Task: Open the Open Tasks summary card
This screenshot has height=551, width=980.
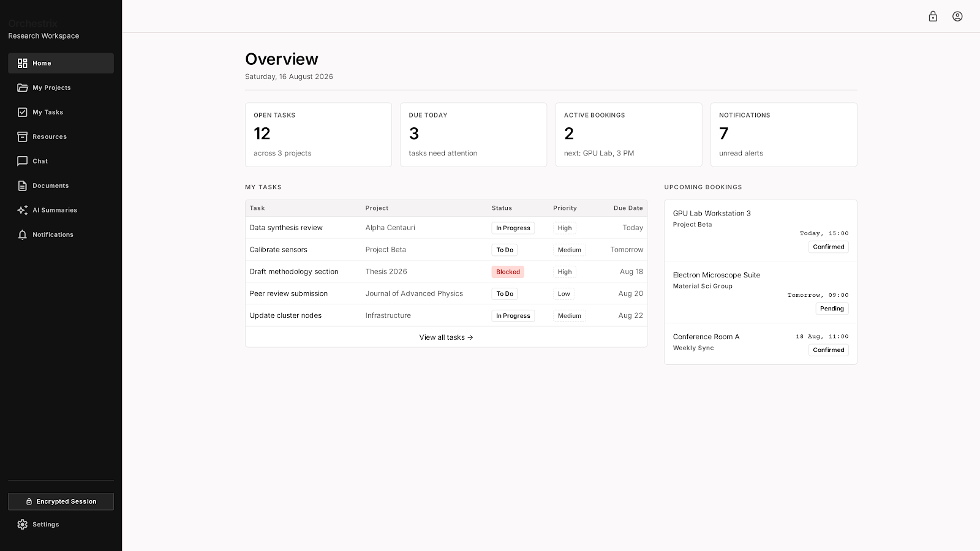Action: pos(318,135)
